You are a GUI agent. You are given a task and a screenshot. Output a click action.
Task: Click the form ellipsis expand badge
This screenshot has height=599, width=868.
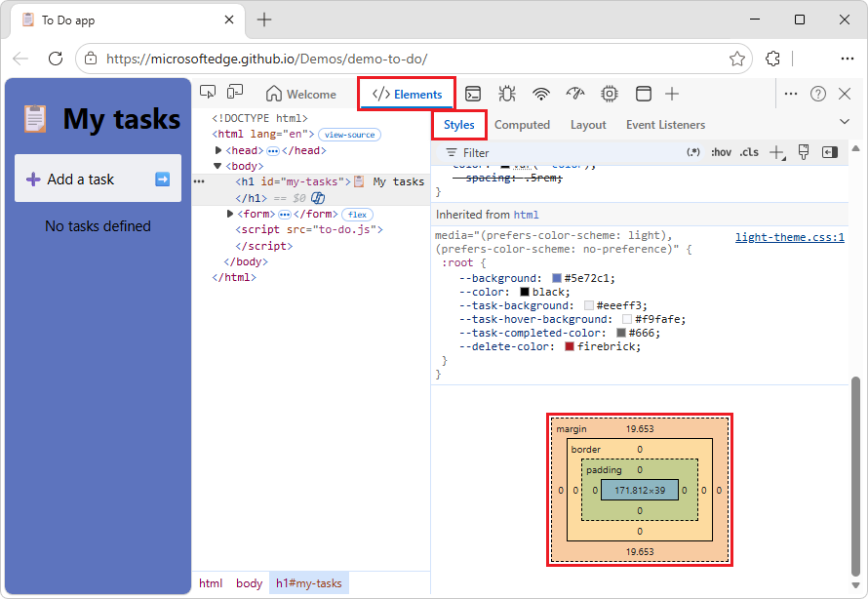285,215
